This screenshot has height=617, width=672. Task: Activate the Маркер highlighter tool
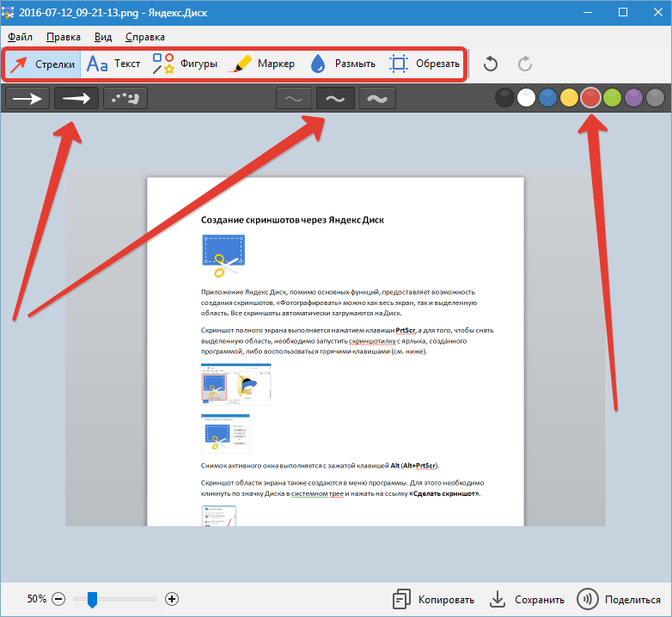click(x=262, y=64)
